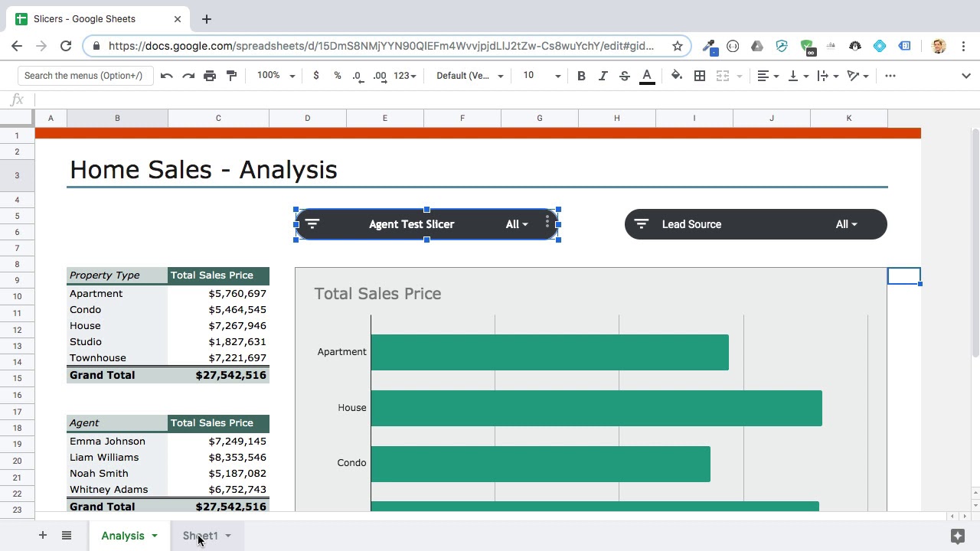Image resolution: width=980 pixels, height=551 pixels.
Task: Open Agent Test Slicer All dropdown
Action: 517,224
